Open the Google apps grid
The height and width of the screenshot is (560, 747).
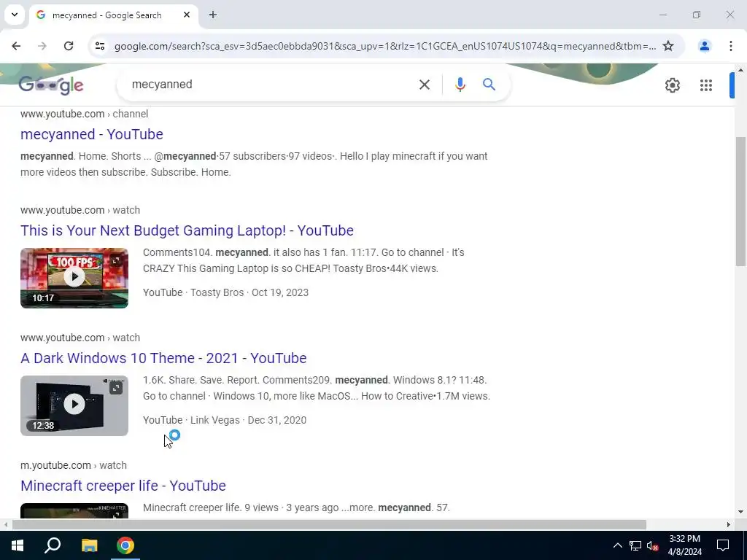(x=706, y=85)
